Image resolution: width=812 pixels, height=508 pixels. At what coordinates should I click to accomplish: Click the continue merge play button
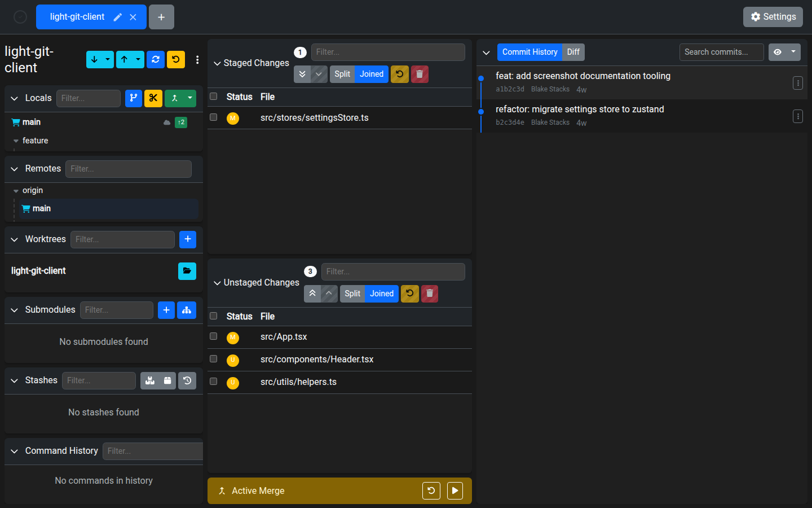[x=455, y=491]
